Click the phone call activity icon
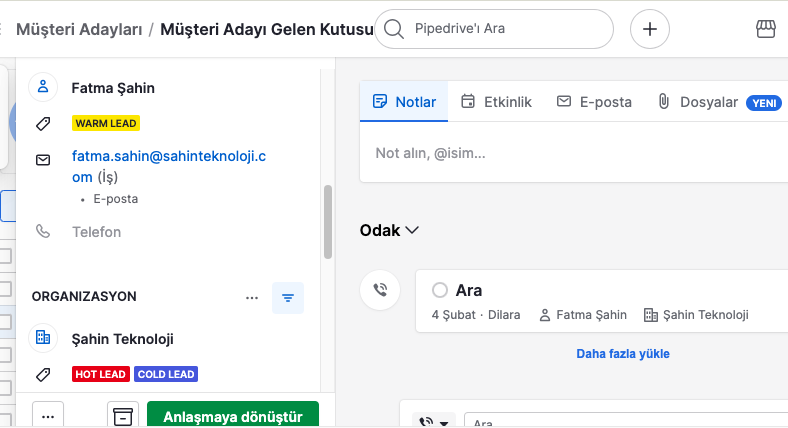788x428 pixels. [x=380, y=291]
